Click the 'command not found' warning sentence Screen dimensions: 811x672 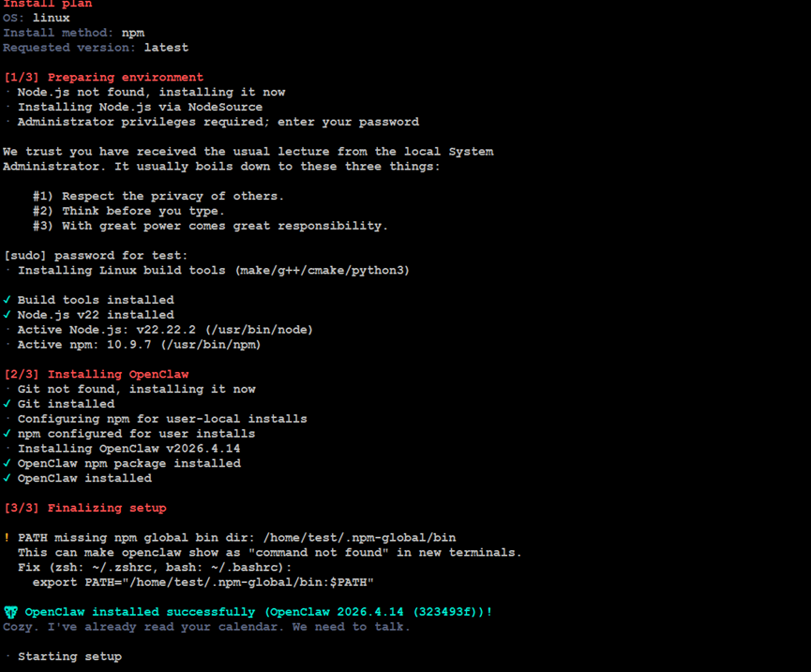(x=269, y=553)
